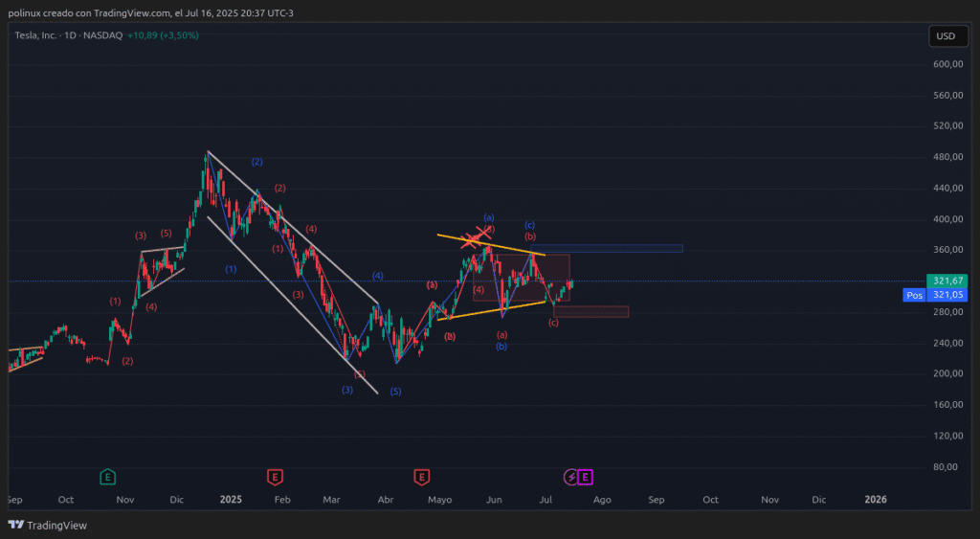This screenshot has width=980, height=539.
Task: Click the 2025 label on time axis
Action: (x=231, y=500)
